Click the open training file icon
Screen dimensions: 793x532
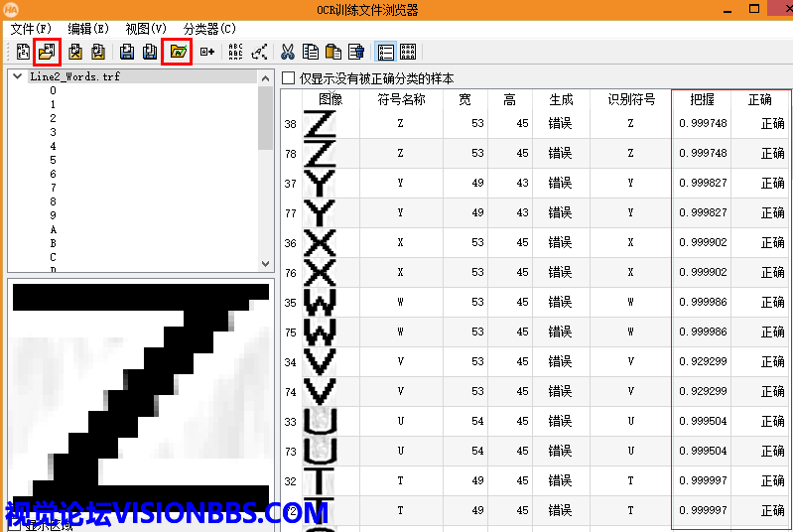[x=46, y=52]
